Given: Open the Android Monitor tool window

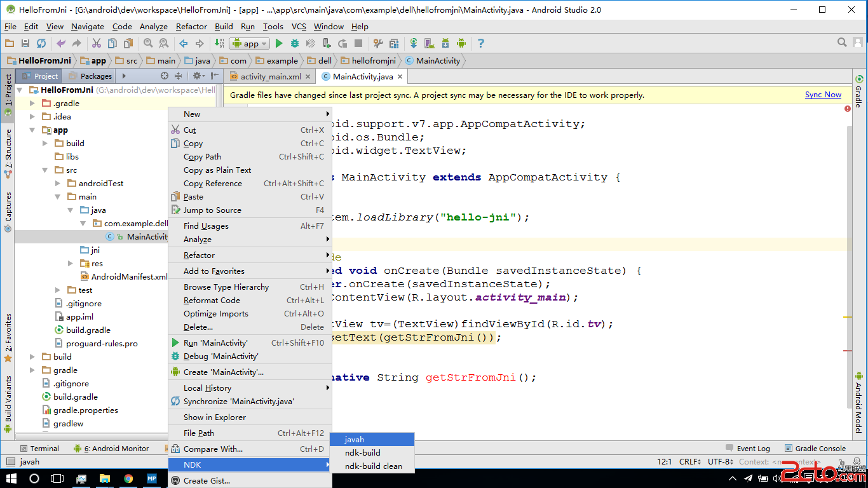Looking at the screenshot, I should [111, 448].
